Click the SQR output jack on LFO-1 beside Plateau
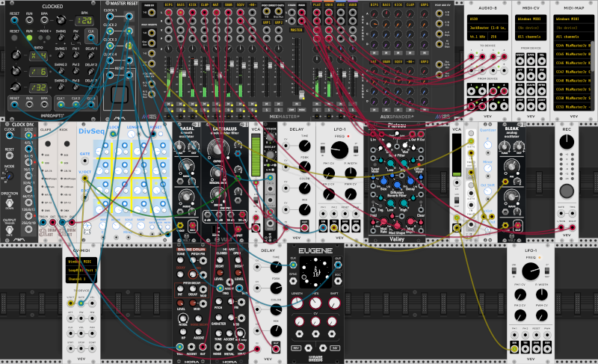 pos(356,228)
